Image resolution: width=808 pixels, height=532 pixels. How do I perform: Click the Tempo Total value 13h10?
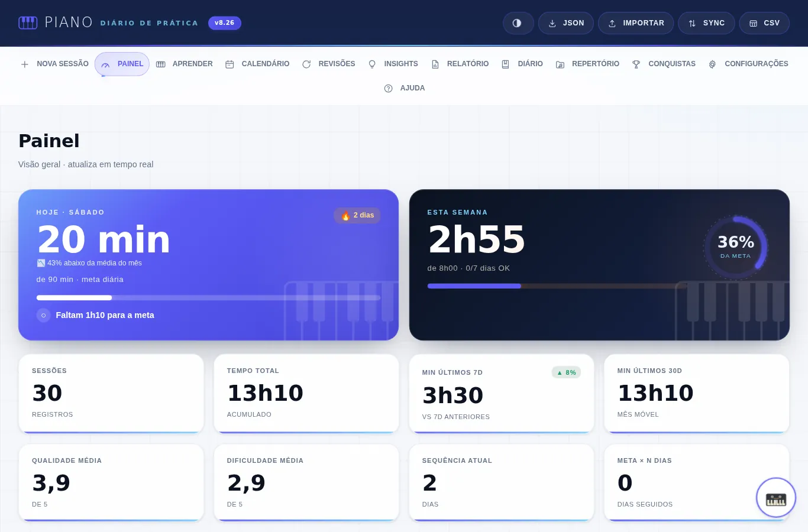click(265, 393)
